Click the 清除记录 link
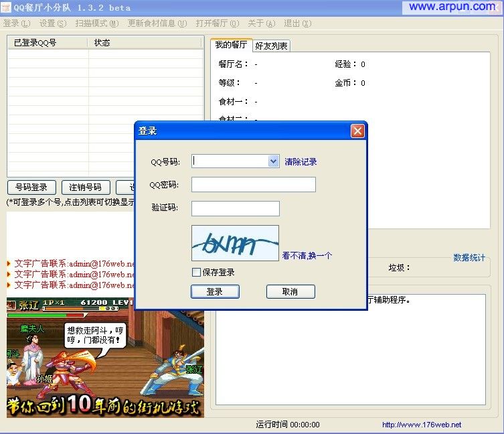The image size is (504, 434). point(301,161)
